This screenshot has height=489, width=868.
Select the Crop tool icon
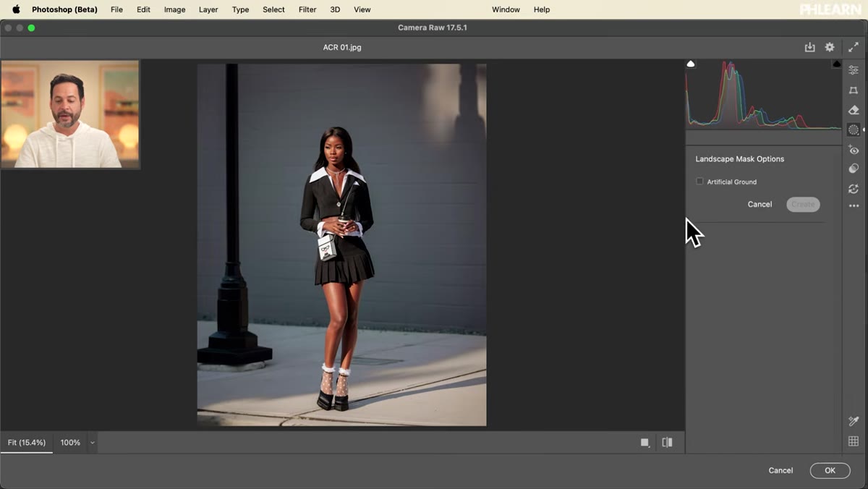[854, 90]
